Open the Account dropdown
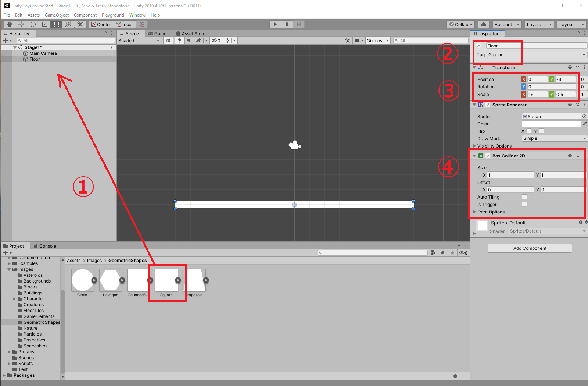Screen dimensions: 588x386 (x=507, y=24)
